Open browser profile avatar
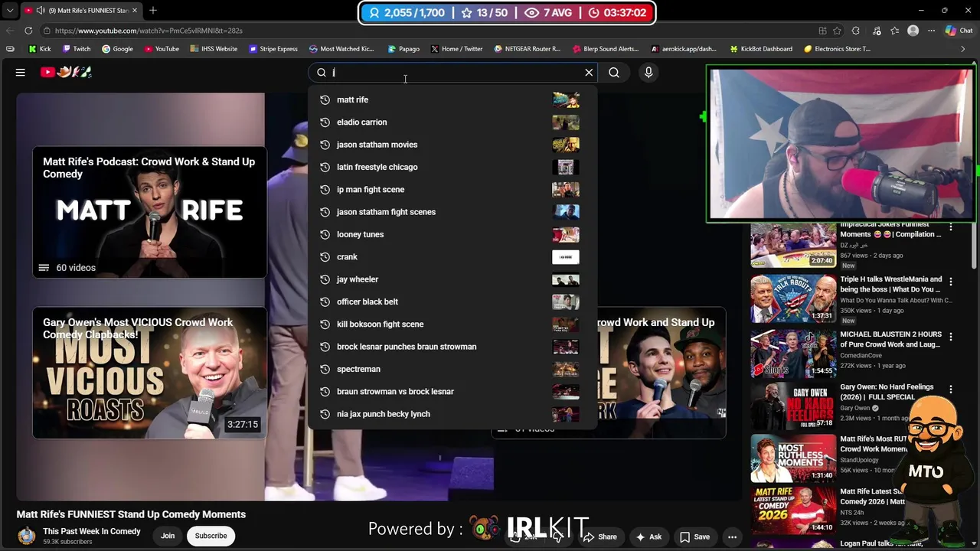Viewport: 980px width, 551px height. (913, 31)
